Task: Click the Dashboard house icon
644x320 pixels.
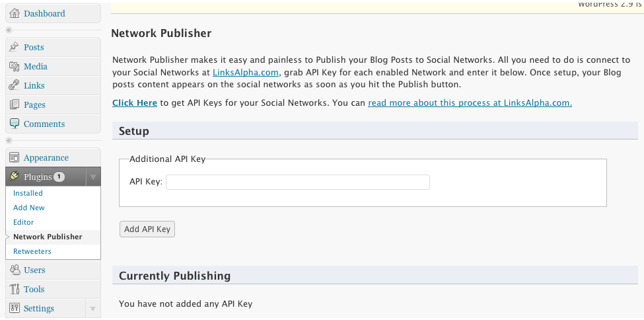Action: (x=15, y=13)
